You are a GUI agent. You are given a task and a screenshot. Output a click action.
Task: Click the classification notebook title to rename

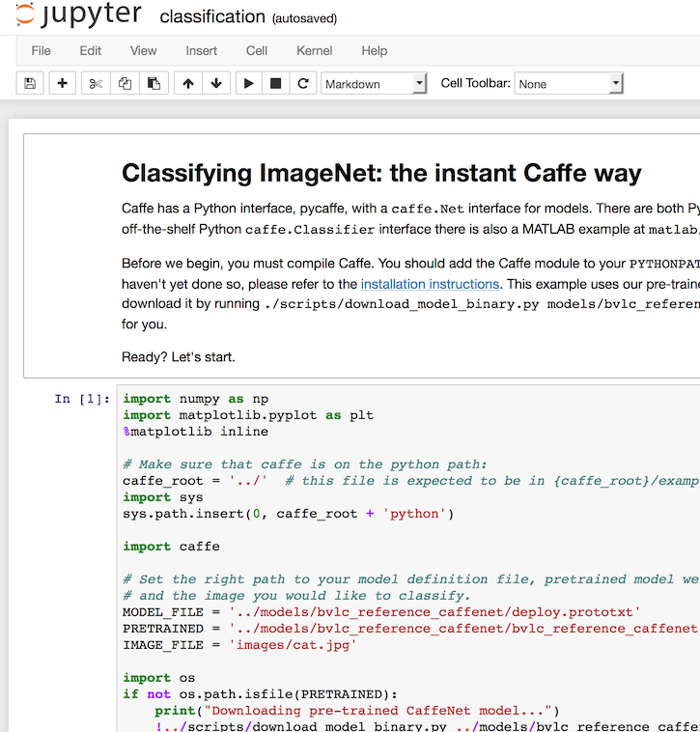tap(212, 16)
